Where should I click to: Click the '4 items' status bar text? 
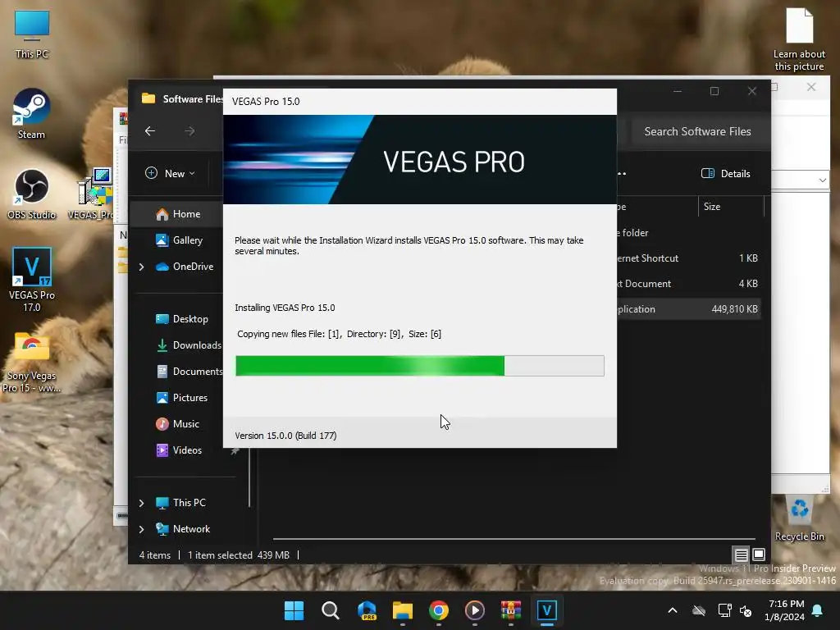(155, 555)
